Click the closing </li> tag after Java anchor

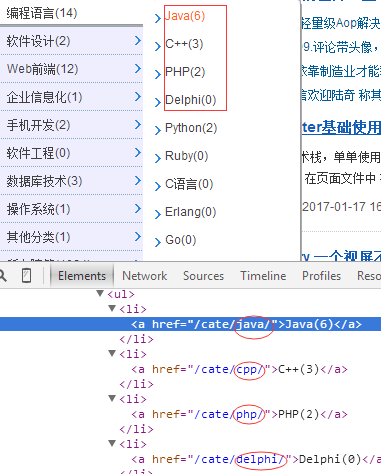pyautogui.click(x=136, y=339)
